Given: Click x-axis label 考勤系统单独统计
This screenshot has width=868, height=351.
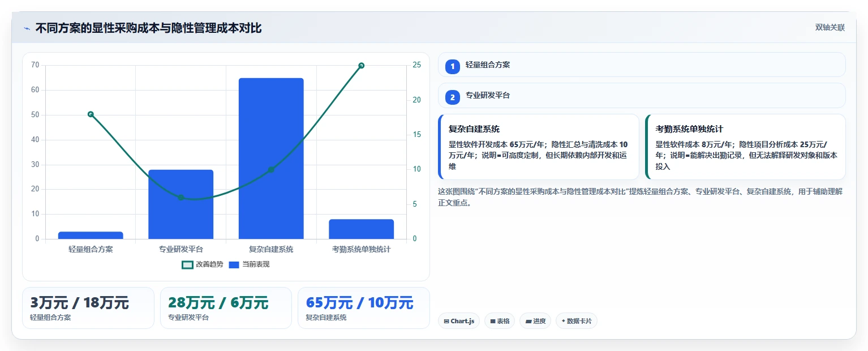Looking at the screenshot, I should click(x=361, y=249).
